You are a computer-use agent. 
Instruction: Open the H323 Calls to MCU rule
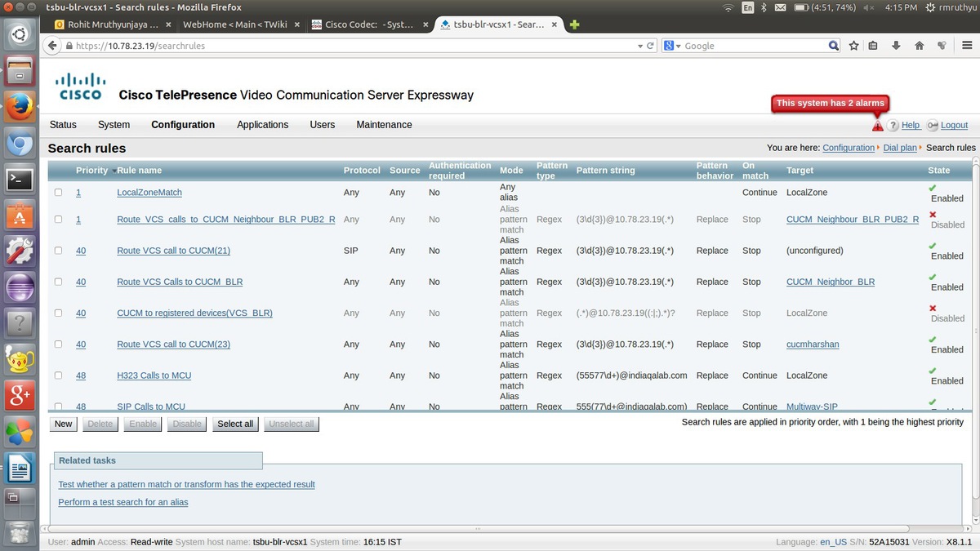(154, 375)
